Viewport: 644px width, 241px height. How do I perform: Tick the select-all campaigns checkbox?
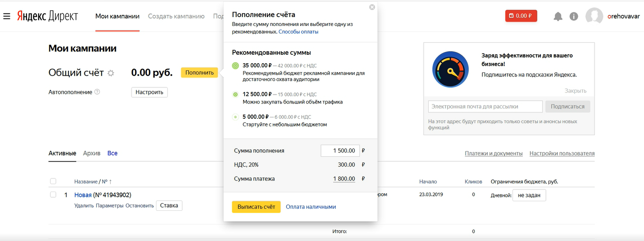(53, 181)
